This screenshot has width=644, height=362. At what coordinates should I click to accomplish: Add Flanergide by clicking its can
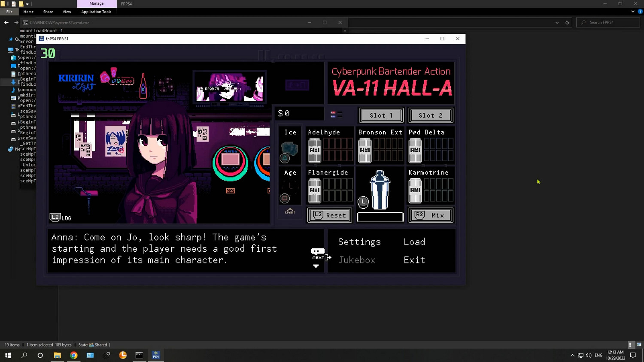coord(315,190)
